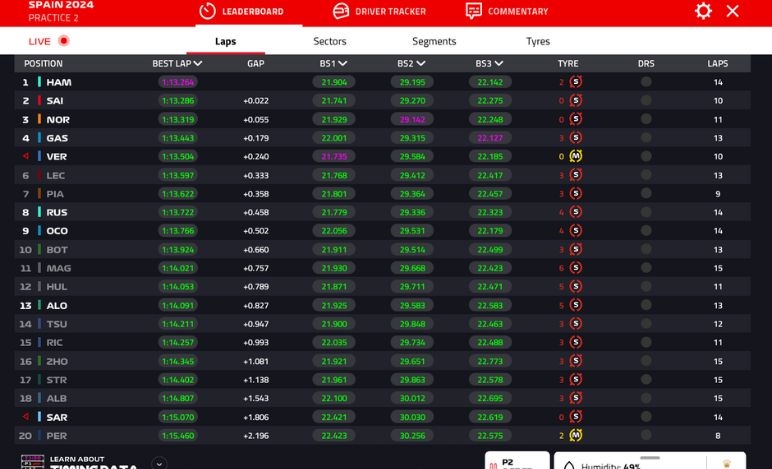Click the Leaderboard stopwatch icon
Viewport: 772px width, 469px height.
pyautogui.click(x=208, y=11)
